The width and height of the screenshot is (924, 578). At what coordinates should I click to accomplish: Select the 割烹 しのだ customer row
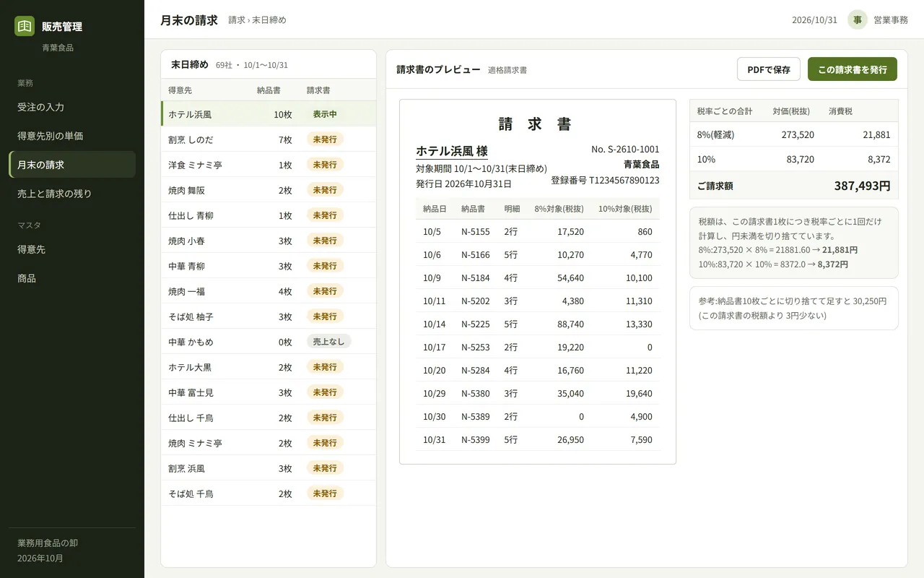tap(269, 139)
